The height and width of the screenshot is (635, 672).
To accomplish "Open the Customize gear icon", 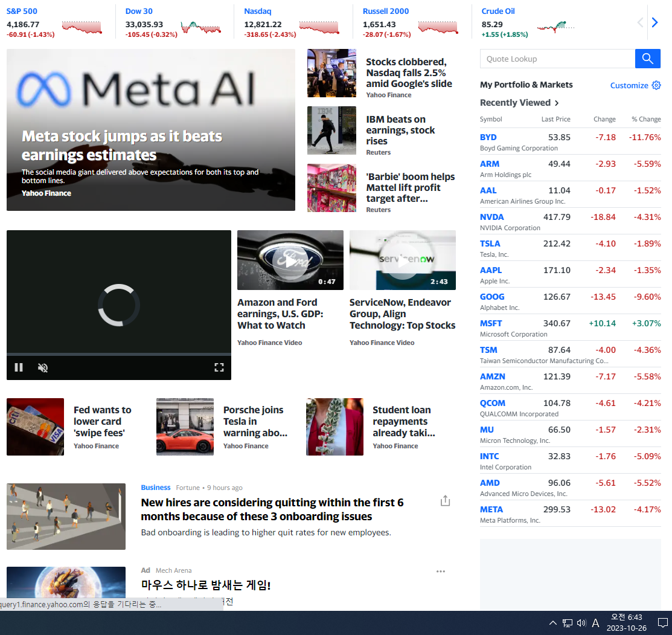I will pos(656,85).
